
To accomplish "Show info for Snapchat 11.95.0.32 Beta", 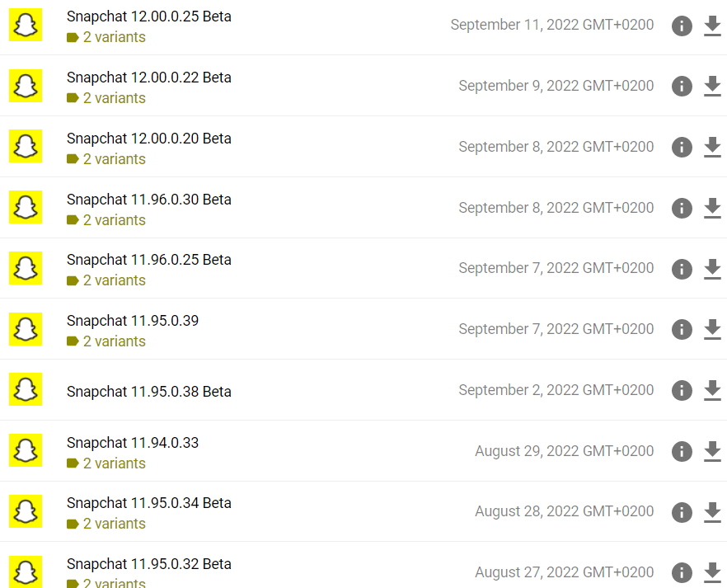I will coord(682,572).
